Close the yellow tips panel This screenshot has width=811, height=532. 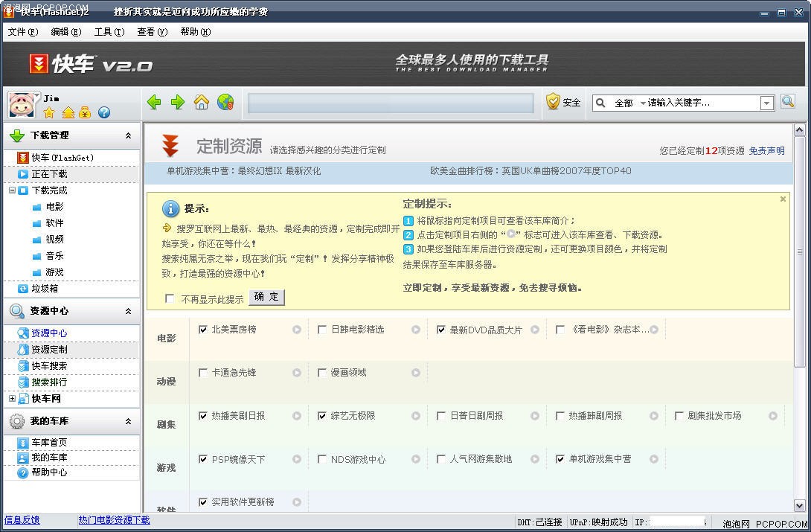[783, 199]
